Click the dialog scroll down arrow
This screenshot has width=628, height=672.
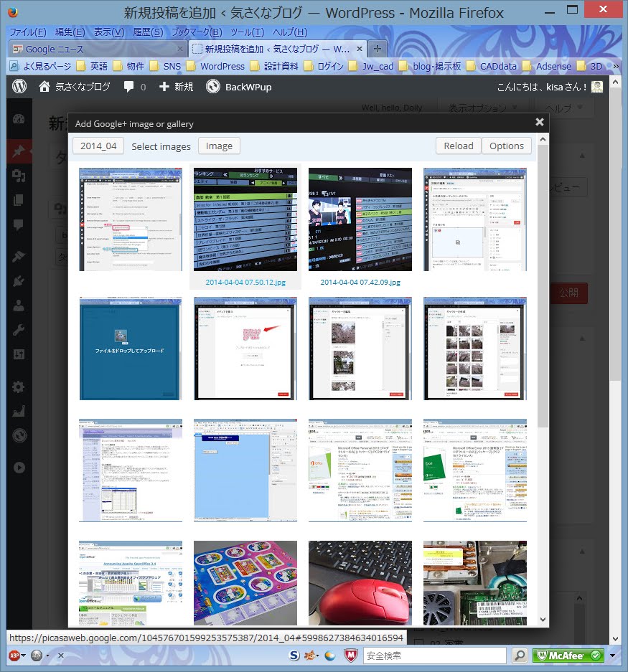click(x=543, y=619)
